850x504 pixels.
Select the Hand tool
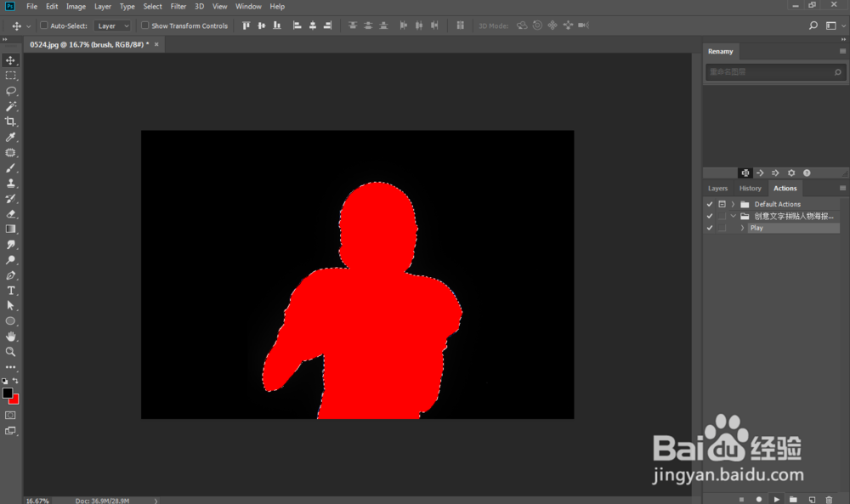[x=10, y=337]
